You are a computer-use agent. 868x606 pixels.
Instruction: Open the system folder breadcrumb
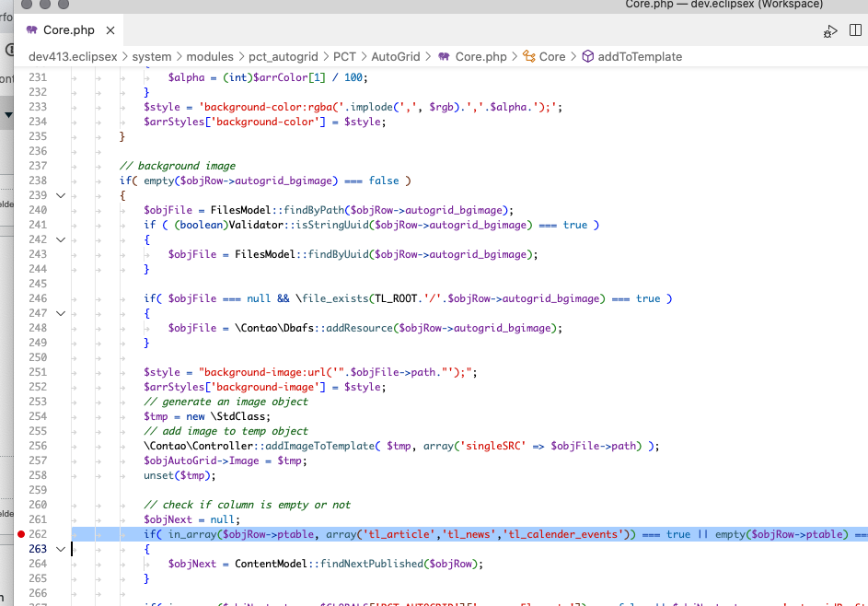[x=152, y=56]
